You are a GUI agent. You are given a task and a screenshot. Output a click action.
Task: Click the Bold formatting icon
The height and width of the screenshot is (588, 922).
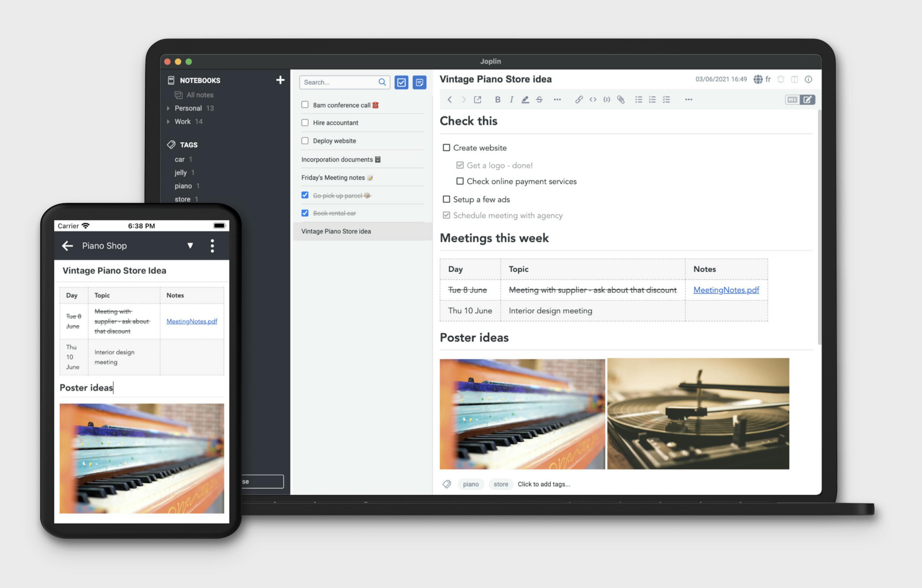coord(497,99)
